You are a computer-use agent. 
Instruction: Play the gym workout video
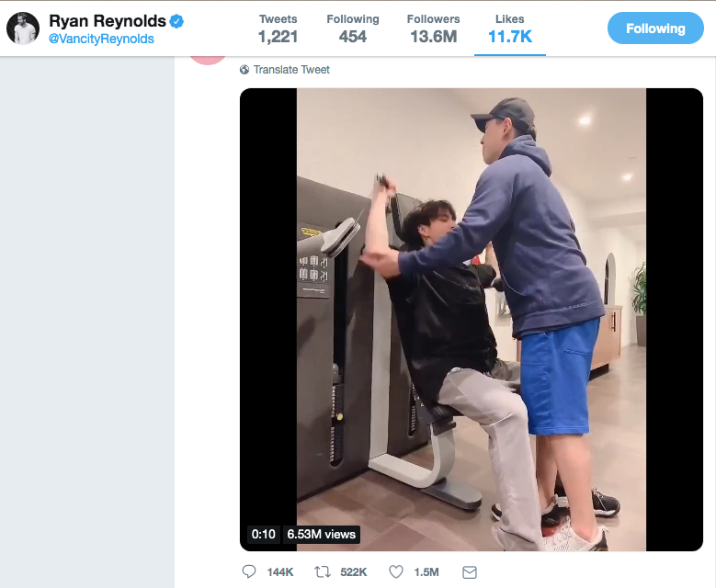coord(471,319)
